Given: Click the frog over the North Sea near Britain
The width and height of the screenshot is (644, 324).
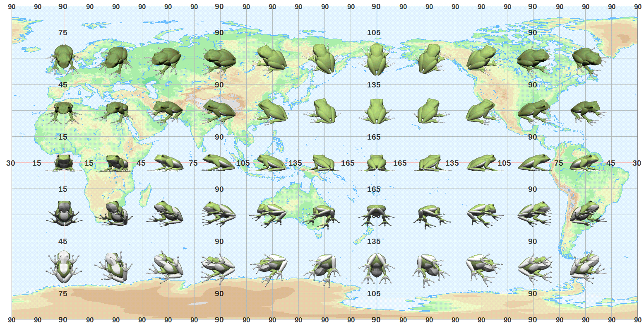Looking at the screenshot, I should (x=64, y=58).
